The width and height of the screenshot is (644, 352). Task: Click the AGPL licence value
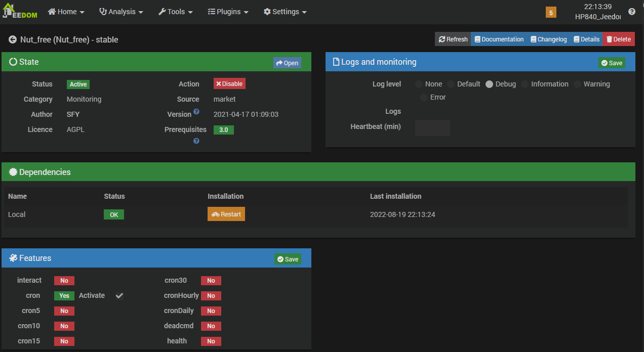tap(75, 129)
